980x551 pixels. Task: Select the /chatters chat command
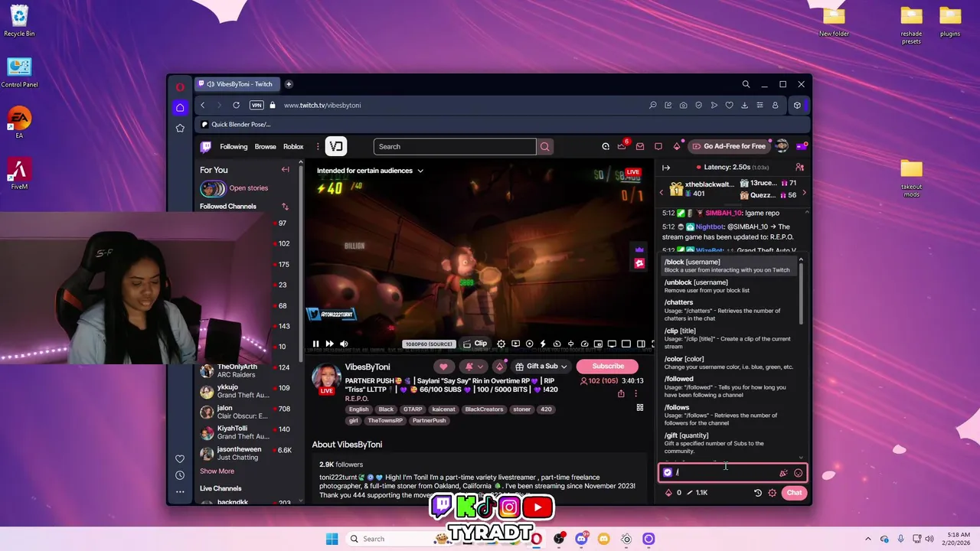tap(729, 310)
